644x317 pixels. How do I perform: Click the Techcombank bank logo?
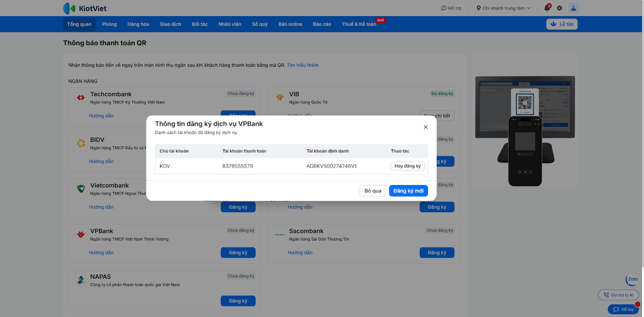(81, 97)
